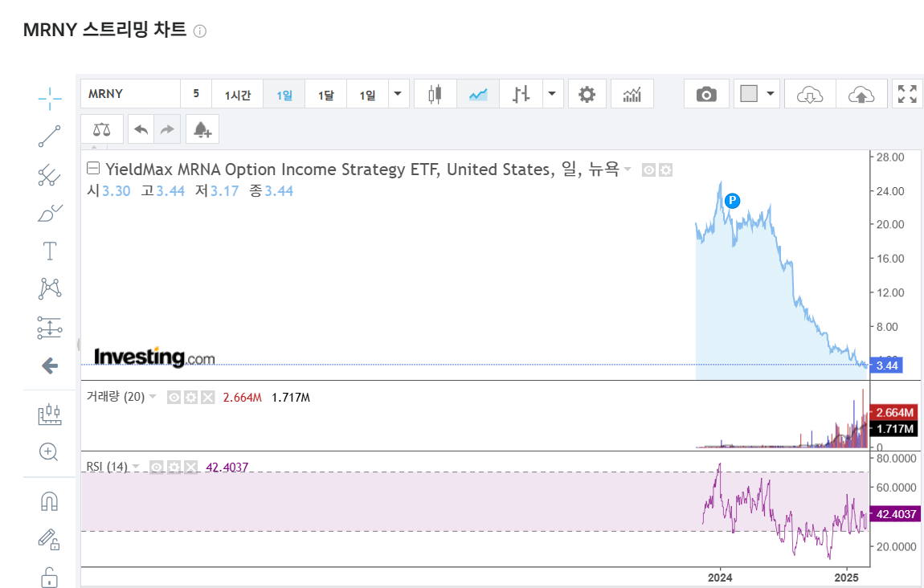Open RSI indicator settings gear
This screenshot has height=588, width=924.
coord(174,468)
